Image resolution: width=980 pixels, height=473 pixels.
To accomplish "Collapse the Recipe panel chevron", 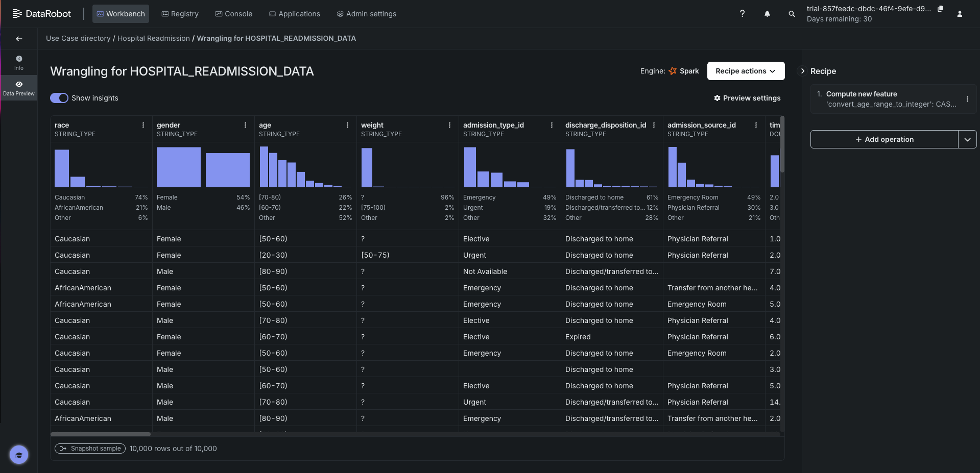I will point(802,71).
